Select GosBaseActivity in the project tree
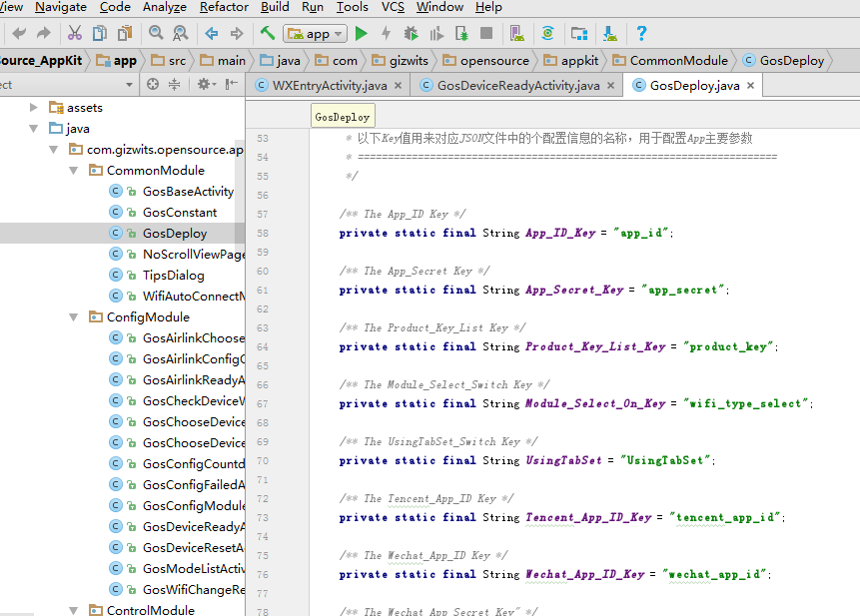 pyautogui.click(x=188, y=192)
